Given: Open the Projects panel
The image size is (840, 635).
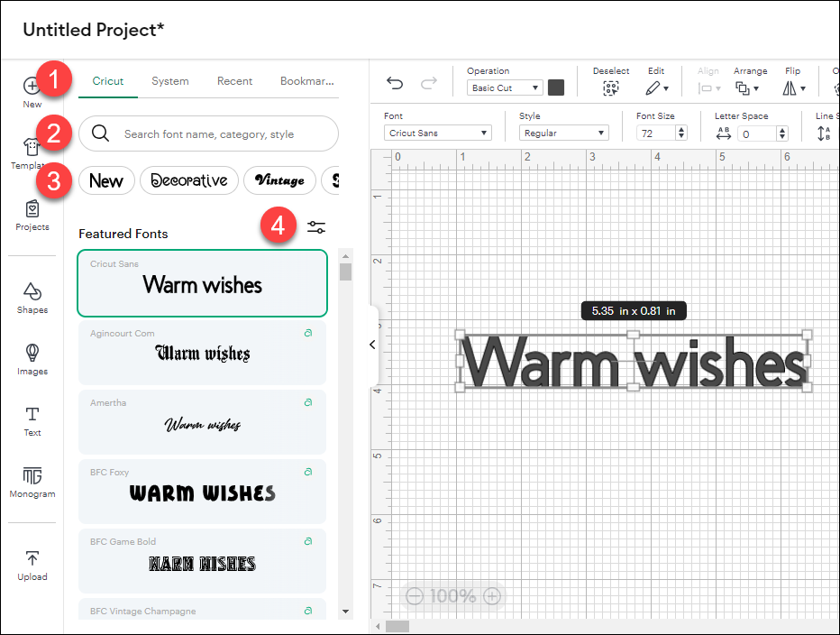Looking at the screenshot, I should [32, 215].
